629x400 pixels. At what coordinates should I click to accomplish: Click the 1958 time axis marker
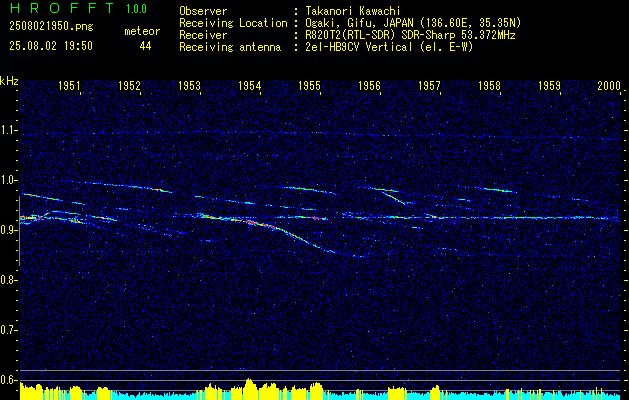(x=489, y=85)
